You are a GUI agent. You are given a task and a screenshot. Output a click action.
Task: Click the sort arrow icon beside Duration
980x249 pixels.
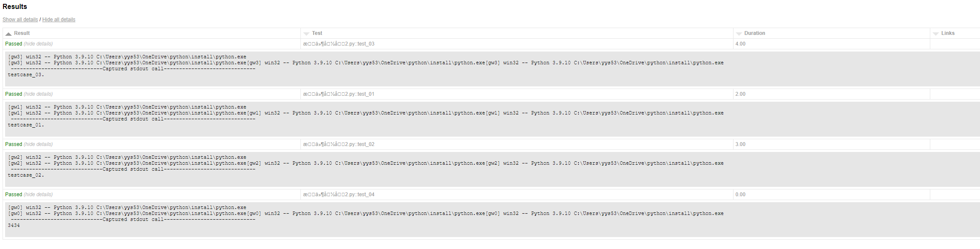pos(739,34)
